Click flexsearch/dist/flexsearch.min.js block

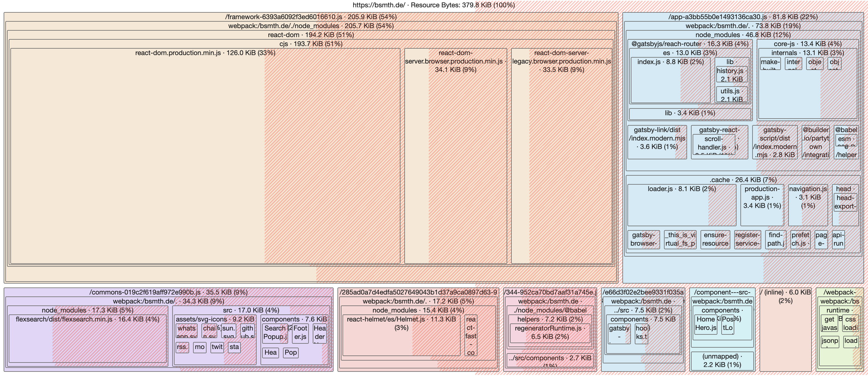click(88, 339)
